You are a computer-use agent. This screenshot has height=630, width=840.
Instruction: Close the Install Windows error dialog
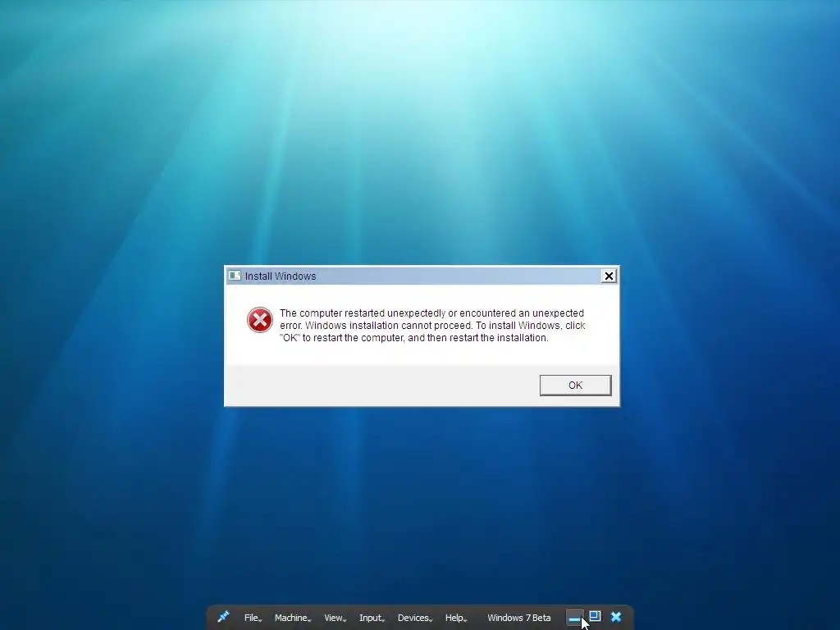point(609,276)
